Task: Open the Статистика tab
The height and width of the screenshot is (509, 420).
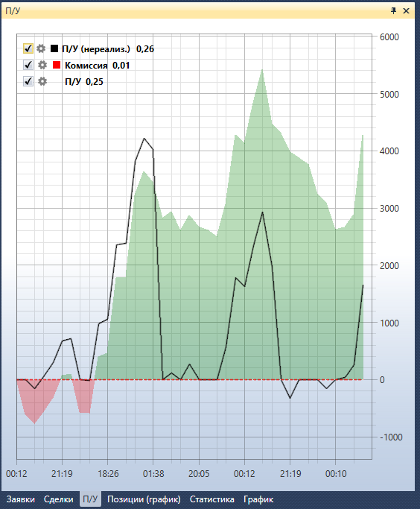Action: [x=211, y=499]
